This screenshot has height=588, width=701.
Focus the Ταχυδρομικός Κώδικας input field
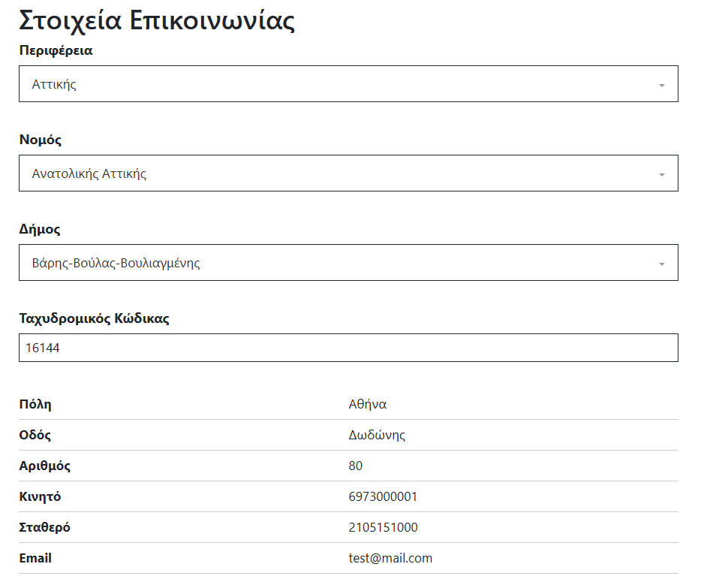click(347, 348)
